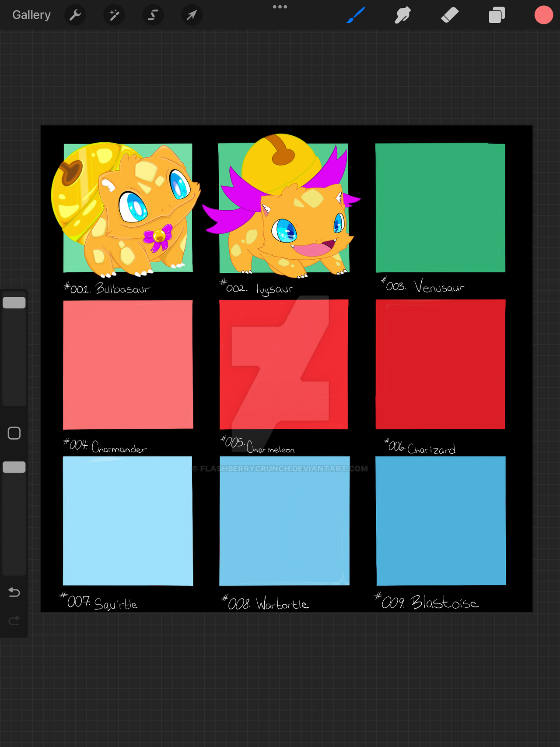Click the red Charizard placeholder square
Viewport: 560px width, 747px height.
tap(440, 364)
